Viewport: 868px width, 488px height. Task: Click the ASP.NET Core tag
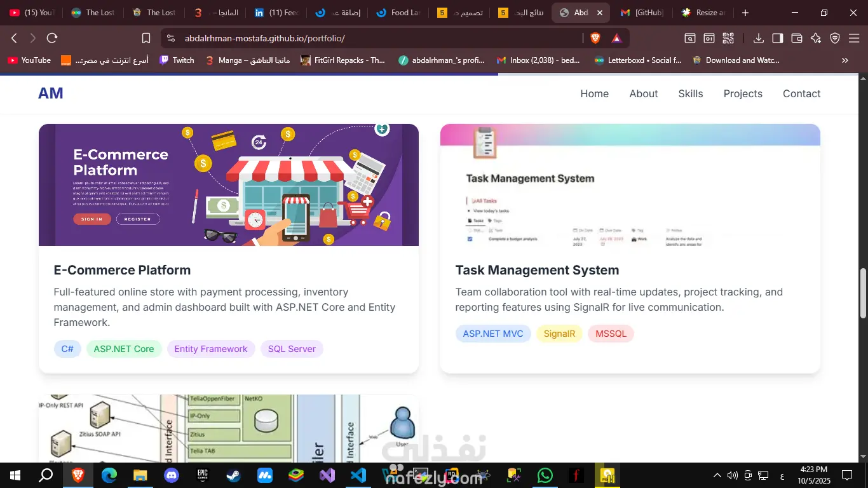point(124,349)
